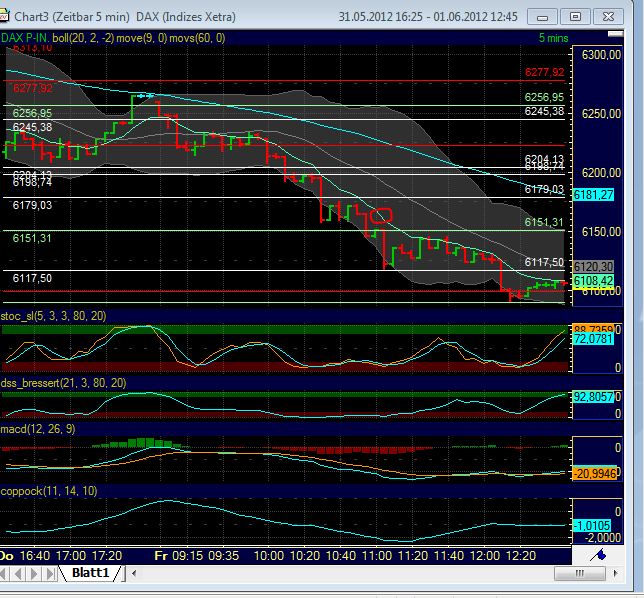The height and width of the screenshot is (598, 644).
Task: Click the 17:00 time axis label
Action: pyautogui.click(x=71, y=556)
